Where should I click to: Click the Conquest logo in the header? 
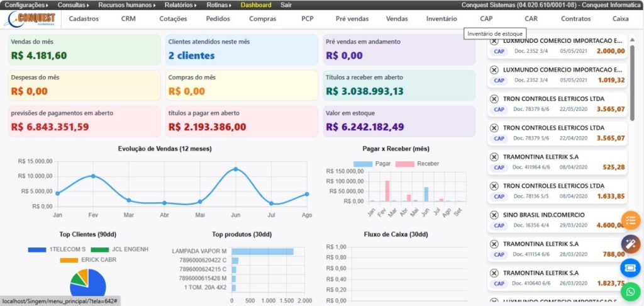30,18
